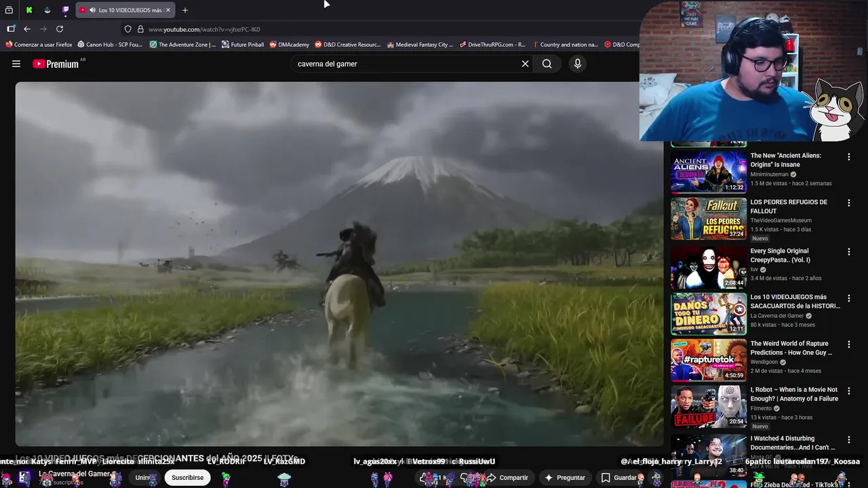Switch to the pinned Kick tab
The image size is (868, 488).
point(29,10)
